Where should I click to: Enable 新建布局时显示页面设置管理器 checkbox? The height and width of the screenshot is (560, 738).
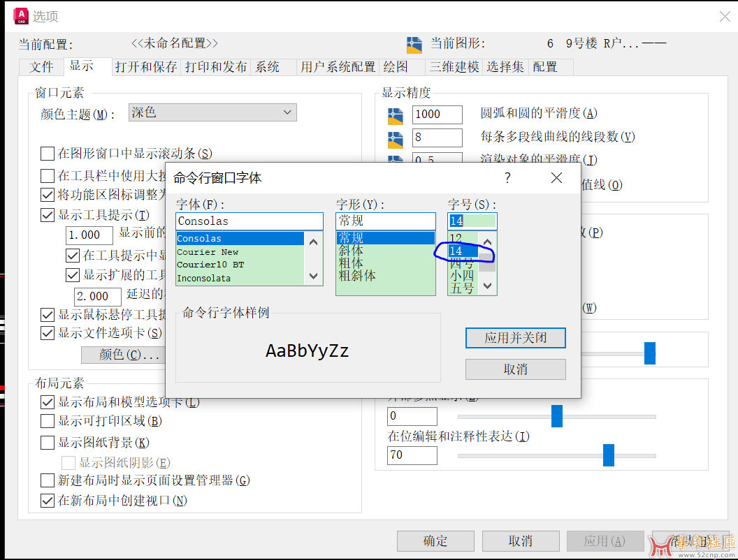click(47, 480)
